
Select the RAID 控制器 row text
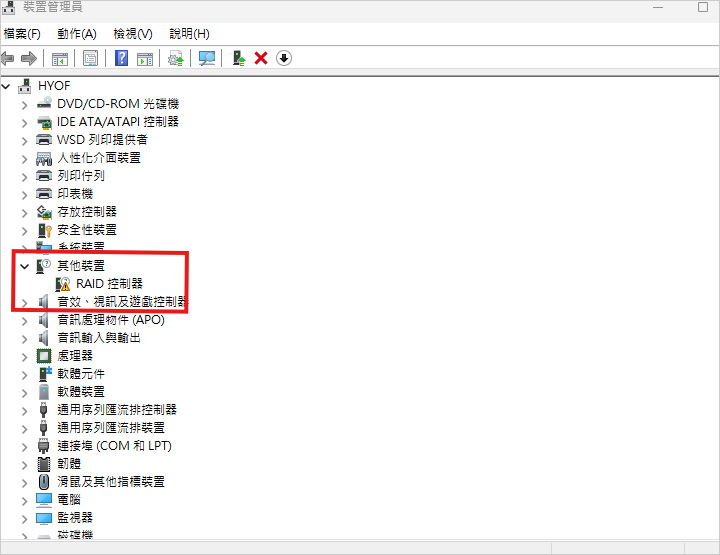click(x=109, y=284)
